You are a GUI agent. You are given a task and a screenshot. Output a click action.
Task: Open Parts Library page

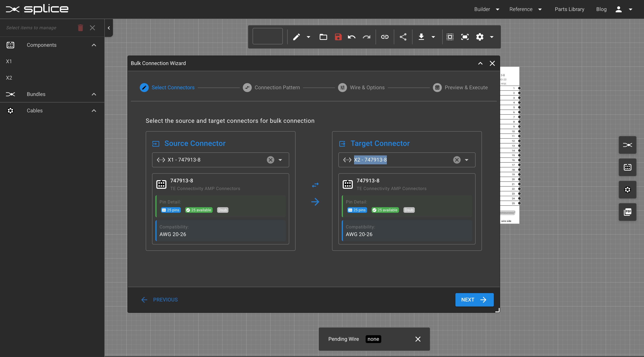[569, 9]
